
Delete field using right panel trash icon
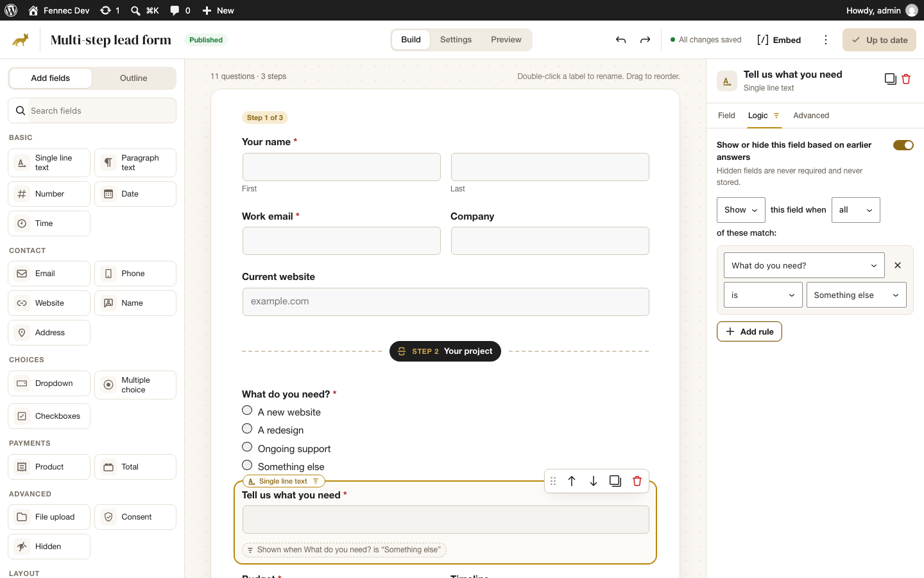click(906, 79)
